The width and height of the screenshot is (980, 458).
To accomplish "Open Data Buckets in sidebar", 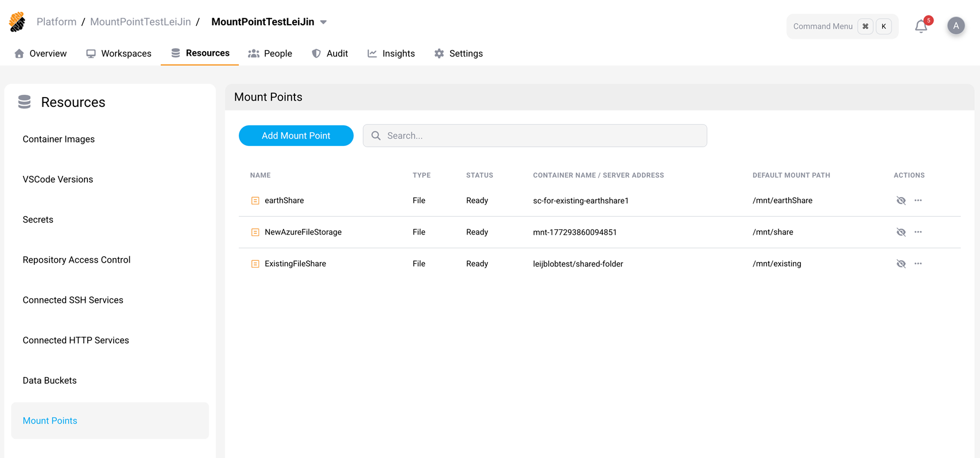I will click(x=49, y=380).
